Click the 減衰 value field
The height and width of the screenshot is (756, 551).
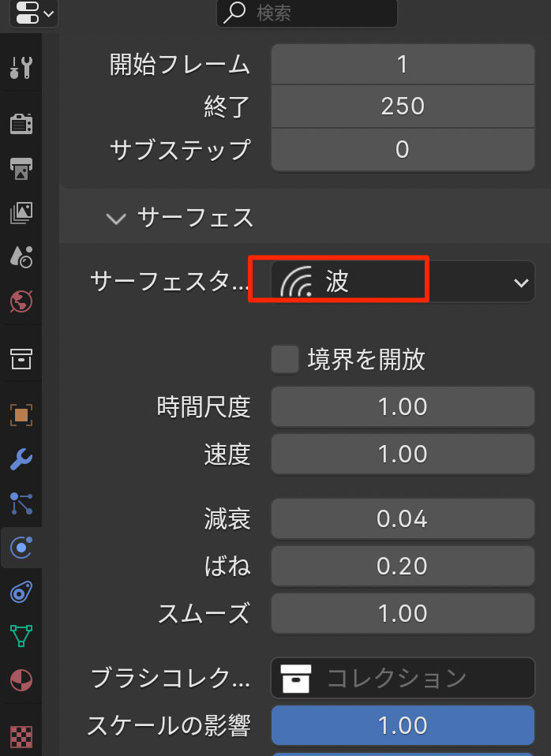[x=403, y=519]
